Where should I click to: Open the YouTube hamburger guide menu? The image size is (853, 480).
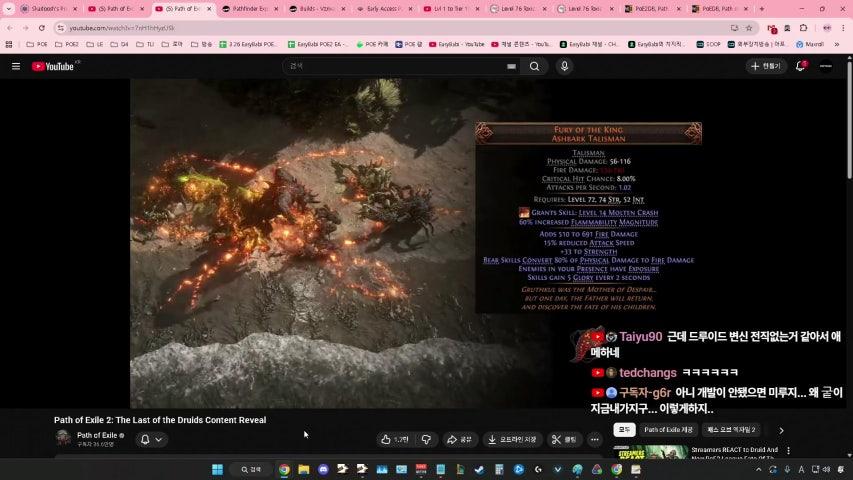[16, 66]
